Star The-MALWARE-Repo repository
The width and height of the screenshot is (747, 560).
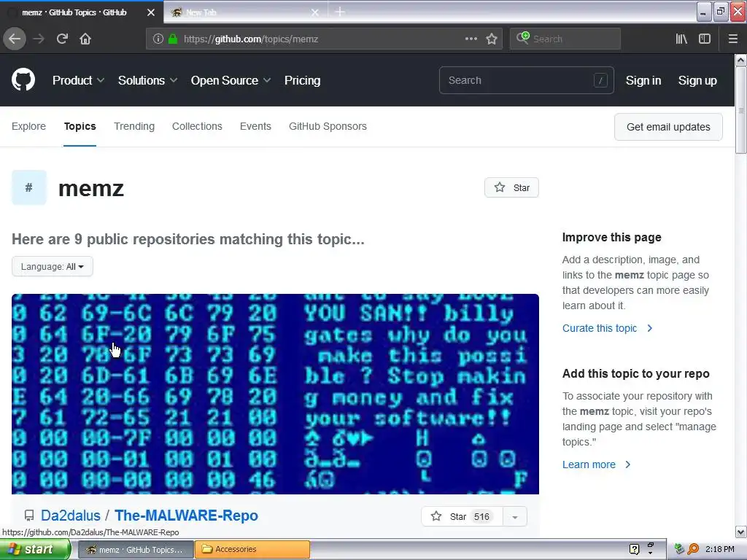tap(462, 517)
